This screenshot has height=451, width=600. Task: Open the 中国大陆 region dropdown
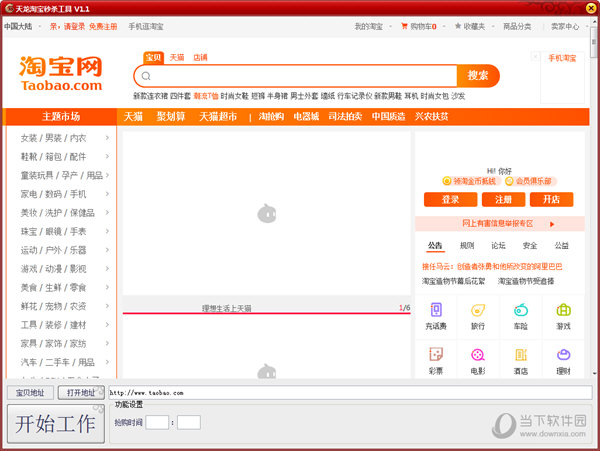point(22,26)
